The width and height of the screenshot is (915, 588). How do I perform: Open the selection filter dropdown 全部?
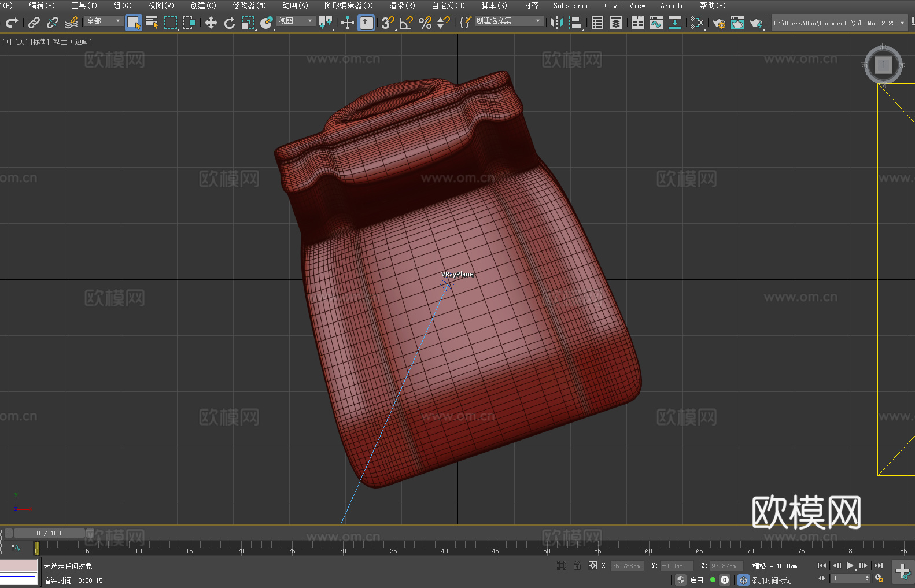click(x=104, y=21)
